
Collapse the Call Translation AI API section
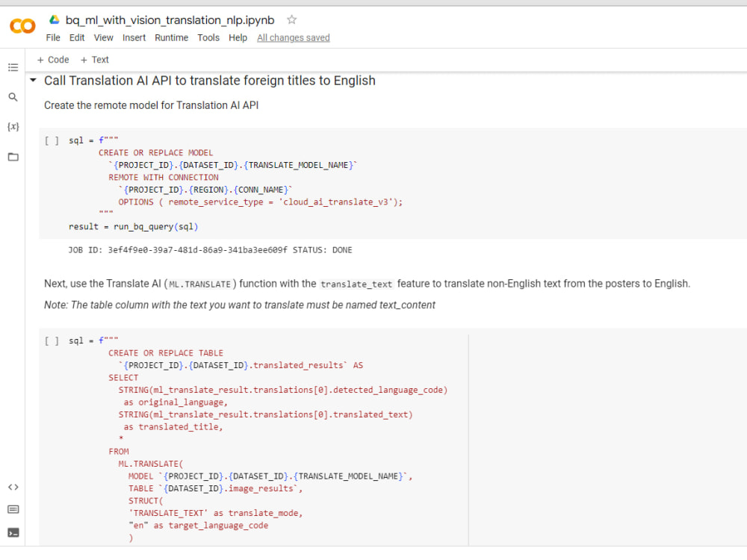(33, 80)
